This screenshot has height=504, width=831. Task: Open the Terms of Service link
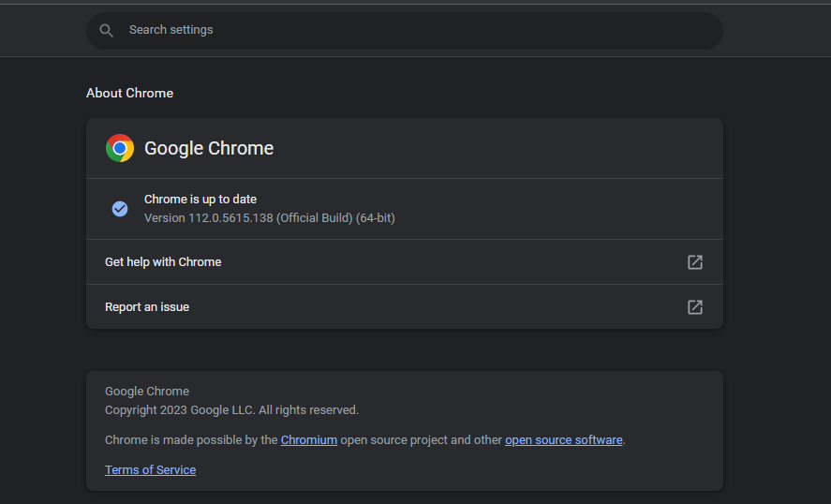coord(150,470)
